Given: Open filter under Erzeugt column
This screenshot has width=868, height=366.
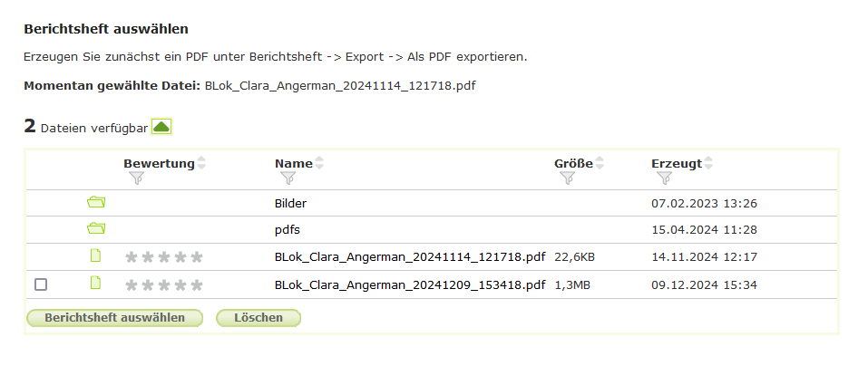Looking at the screenshot, I should tap(665, 178).
